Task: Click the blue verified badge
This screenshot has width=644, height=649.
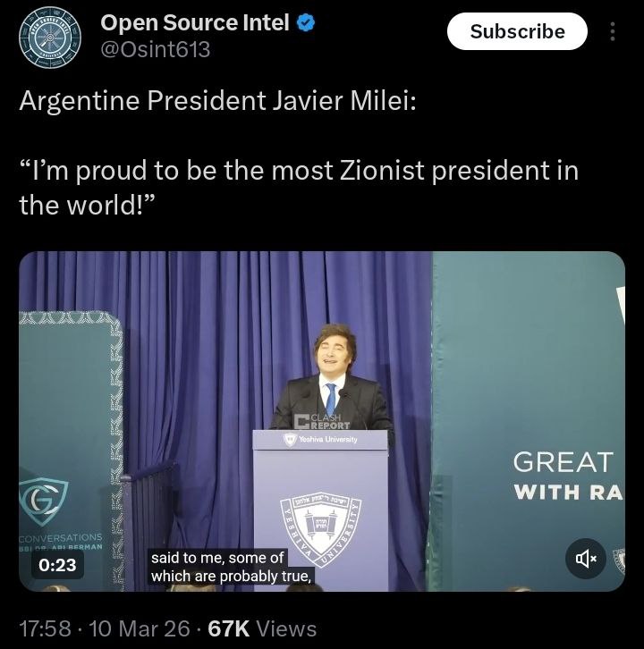Action: (x=306, y=22)
